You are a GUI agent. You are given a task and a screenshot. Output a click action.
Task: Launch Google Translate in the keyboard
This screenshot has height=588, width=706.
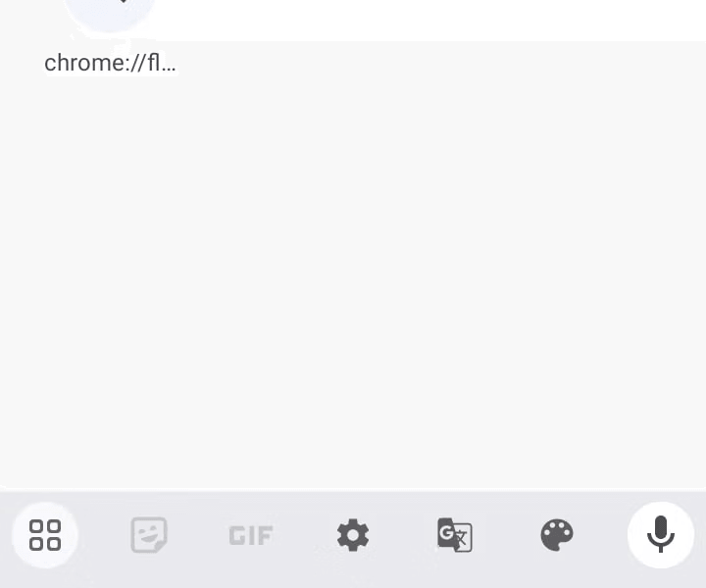pyautogui.click(x=455, y=535)
